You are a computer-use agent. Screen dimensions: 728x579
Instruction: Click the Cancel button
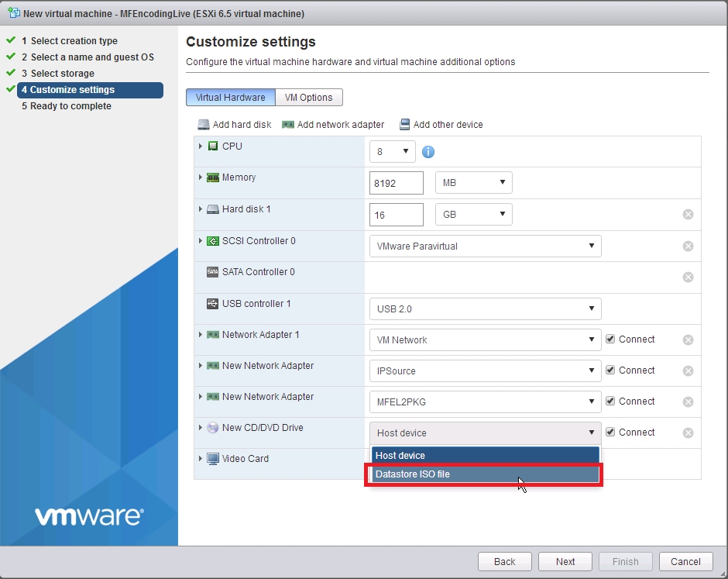coord(685,561)
